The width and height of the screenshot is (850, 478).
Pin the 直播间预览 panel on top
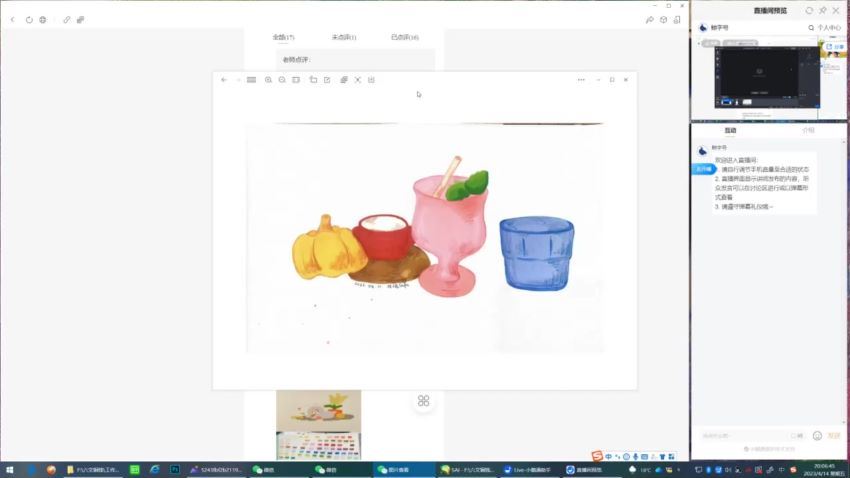[x=823, y=10]
